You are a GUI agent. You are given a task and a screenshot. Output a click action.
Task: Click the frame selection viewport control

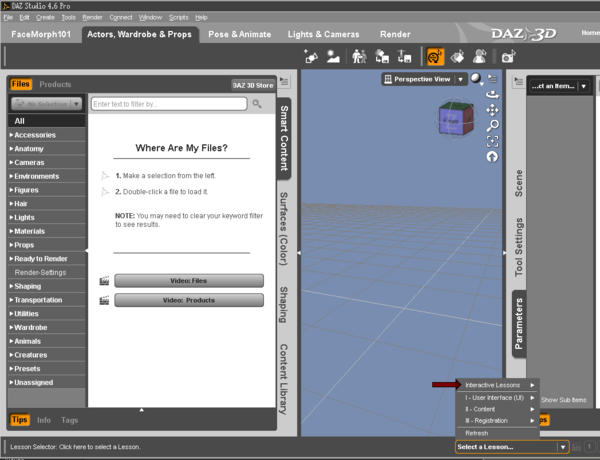click(x=492, y=141)
